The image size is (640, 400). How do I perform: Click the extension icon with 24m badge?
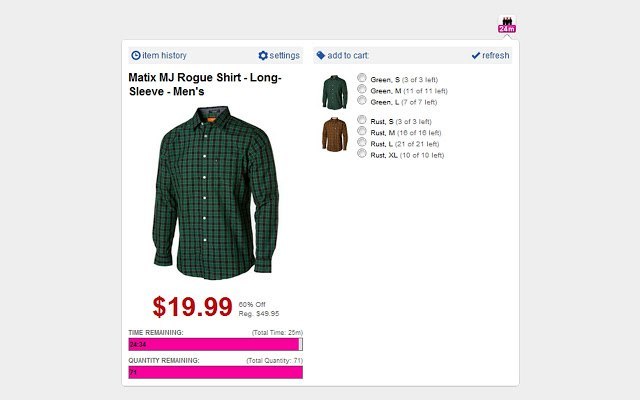pos(507,24)
